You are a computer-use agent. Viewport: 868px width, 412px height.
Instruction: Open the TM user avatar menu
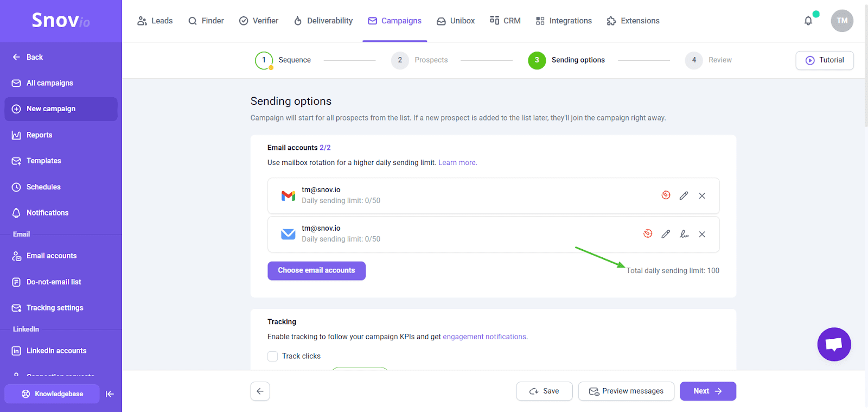click(x=842, y=21)
